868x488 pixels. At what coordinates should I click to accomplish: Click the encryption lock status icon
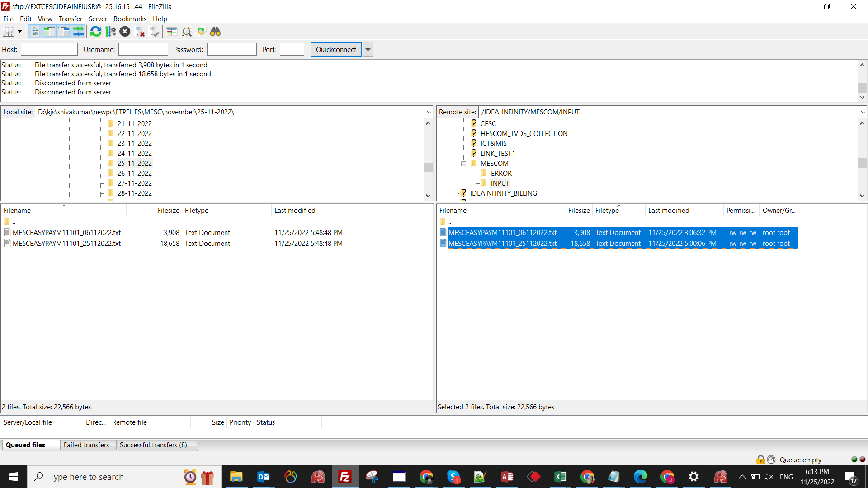[760, 460]
